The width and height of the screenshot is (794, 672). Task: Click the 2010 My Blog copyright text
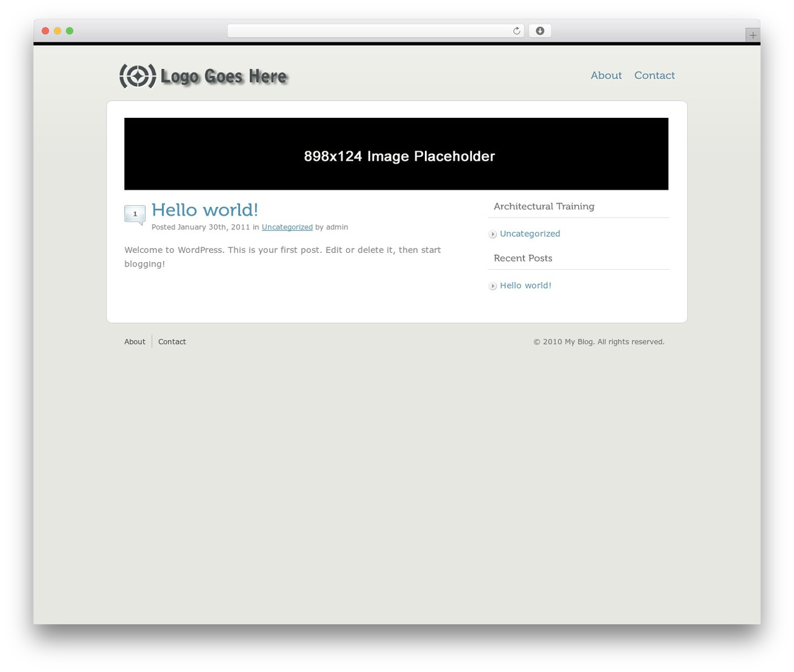[x=599, y=342]
